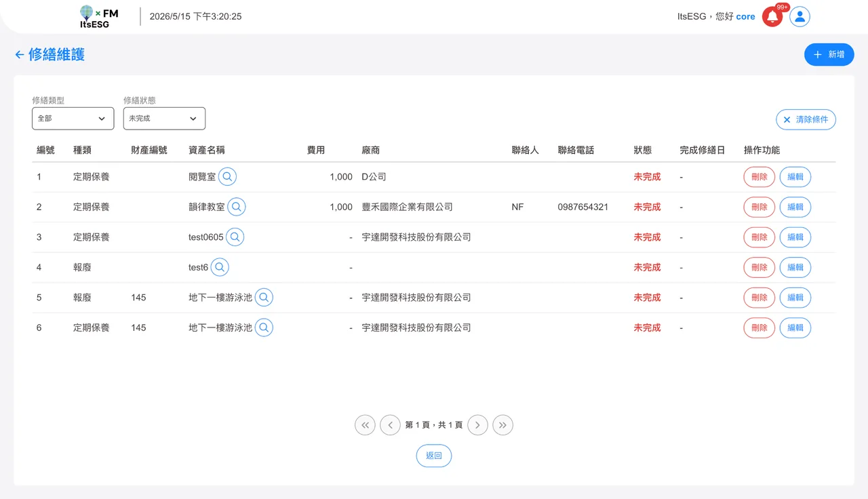Jump to the first page
This screenshot has width=868, height=499.
click(x=366, y=425)
